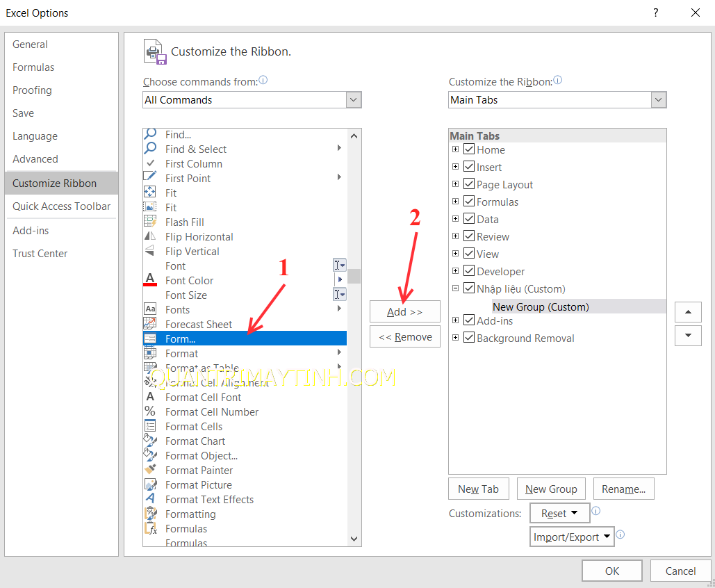Click the Forecast Sheet chart icon
The width and height of the screenshot is (715, 588).
(x=150, y=323)
